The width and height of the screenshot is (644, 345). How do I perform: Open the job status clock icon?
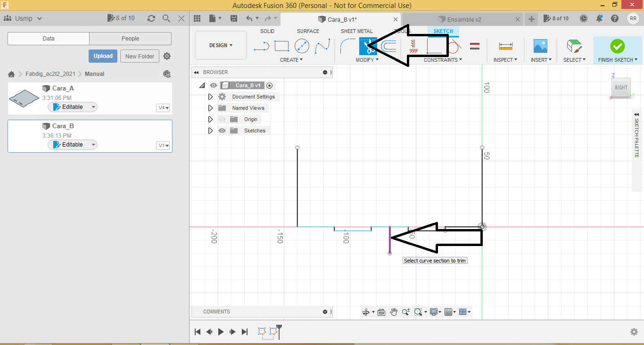point(584,18)
